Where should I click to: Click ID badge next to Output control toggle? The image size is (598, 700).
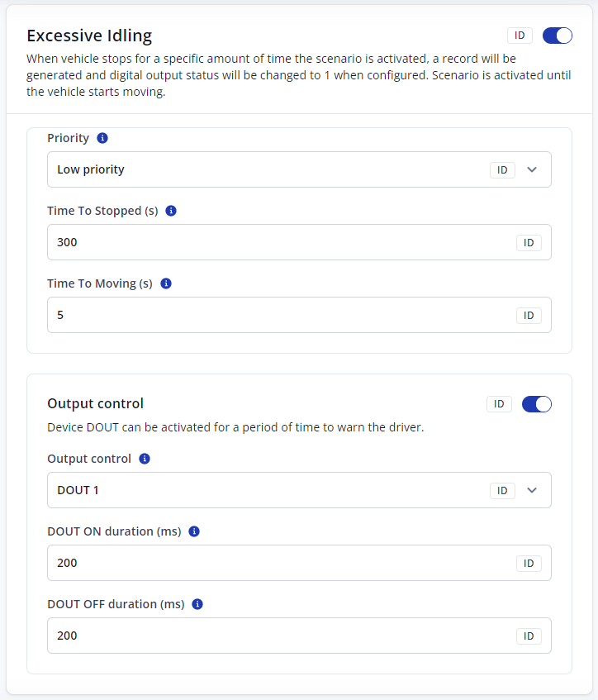tap(499, 404)
